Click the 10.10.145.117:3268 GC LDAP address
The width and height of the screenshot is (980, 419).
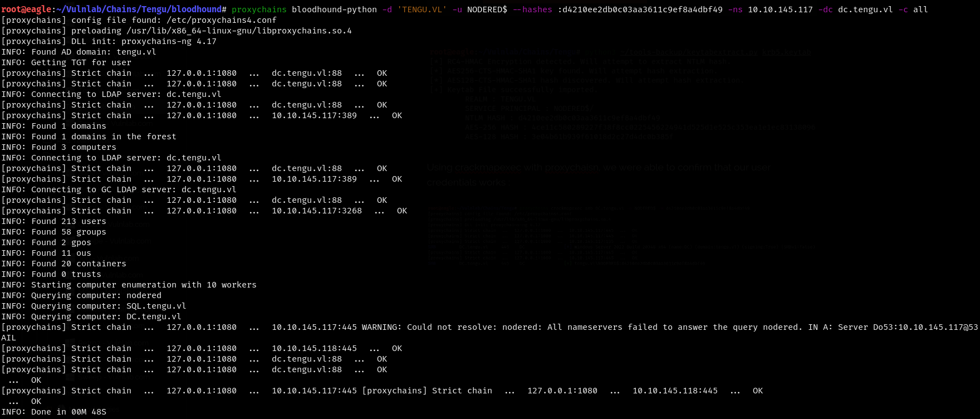[x=316, y=211]
